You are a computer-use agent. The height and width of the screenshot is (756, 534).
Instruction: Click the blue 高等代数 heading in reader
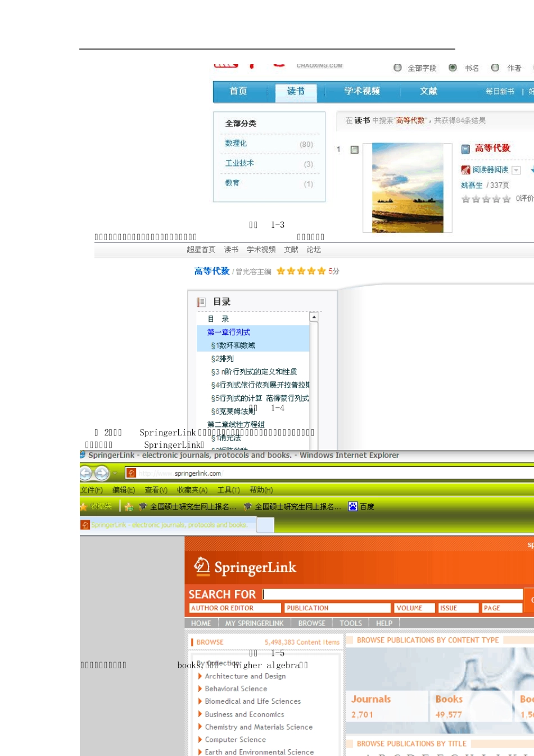(212, 271)
